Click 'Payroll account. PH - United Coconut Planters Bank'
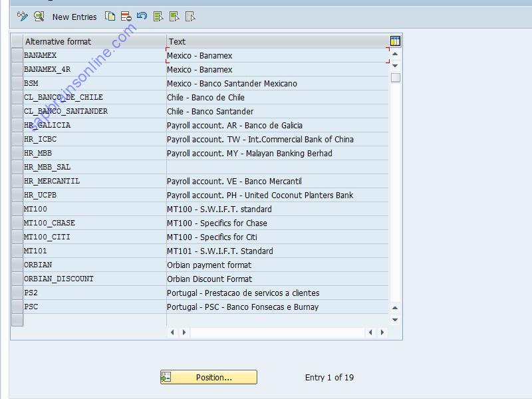This screenshot has width=532, height=399. click(x=260, y=195)
